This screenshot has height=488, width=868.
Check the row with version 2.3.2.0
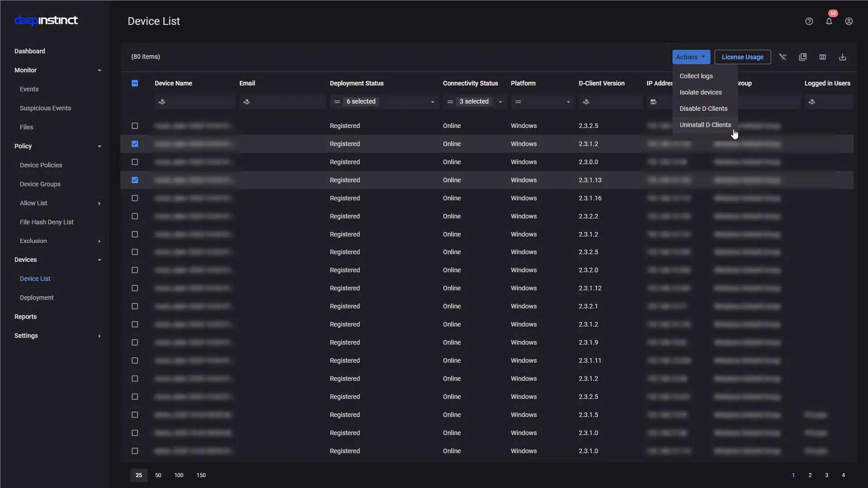[x=134, y=270]
